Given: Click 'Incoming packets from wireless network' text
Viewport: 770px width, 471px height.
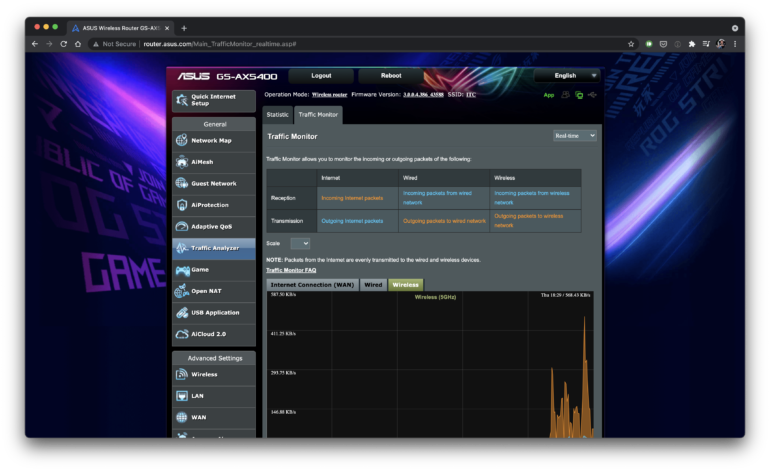Looking at the screenshot, I should [x=532, y=198].
